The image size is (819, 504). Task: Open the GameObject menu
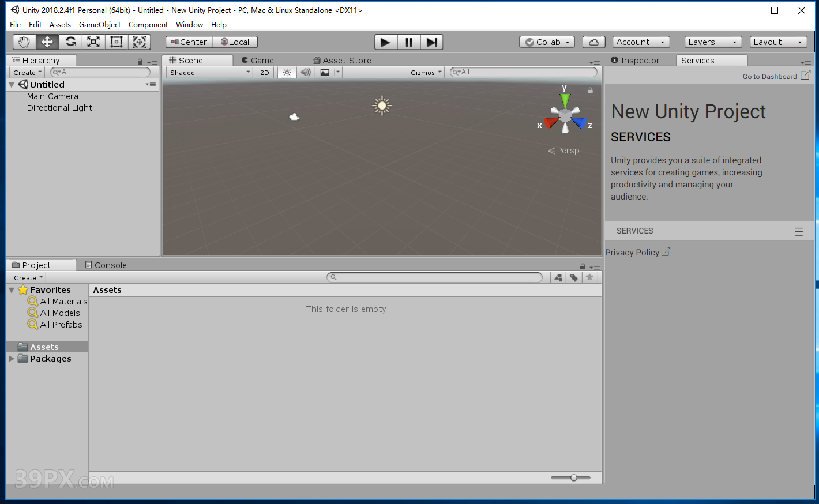[100, 25]
